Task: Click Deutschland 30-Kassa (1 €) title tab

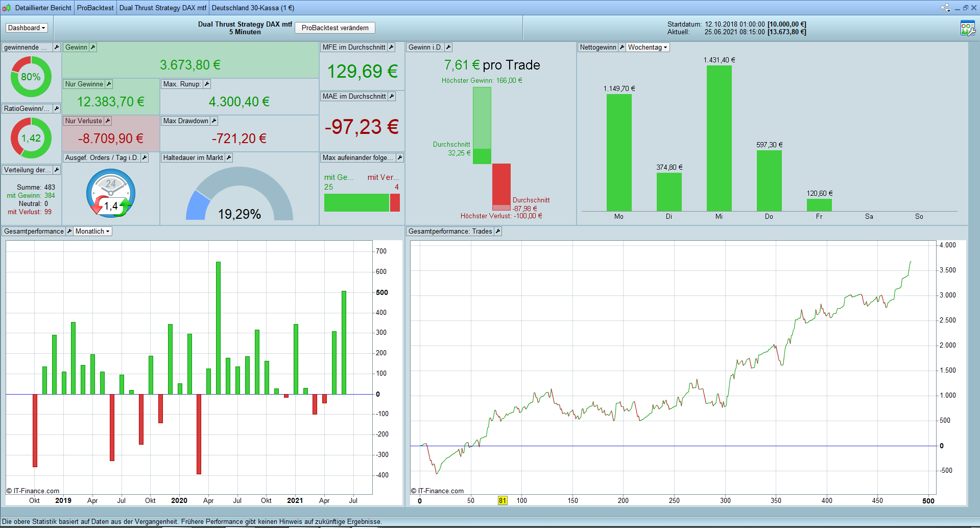Action: point(253,8)
